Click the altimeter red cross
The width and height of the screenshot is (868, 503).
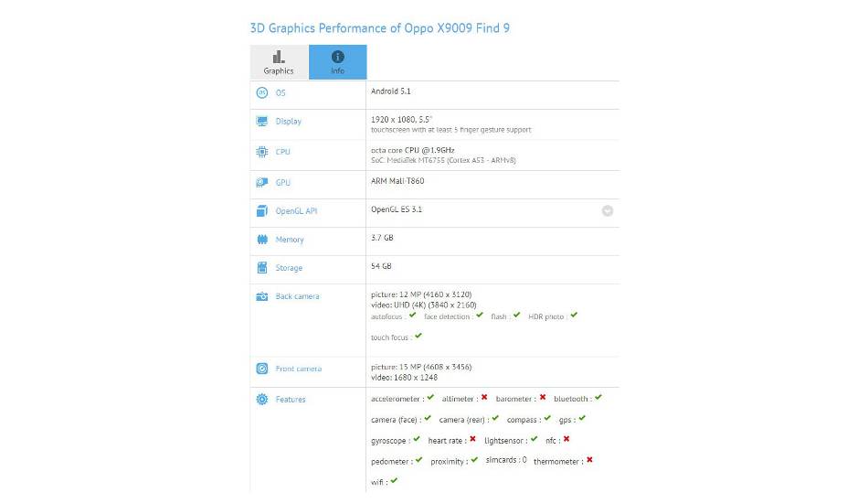484,397
